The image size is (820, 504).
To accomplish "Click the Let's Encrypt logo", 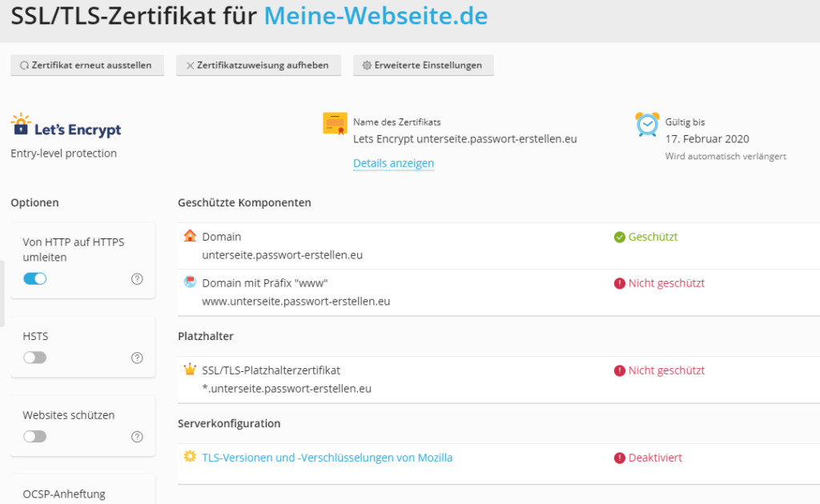I will 66,126.
